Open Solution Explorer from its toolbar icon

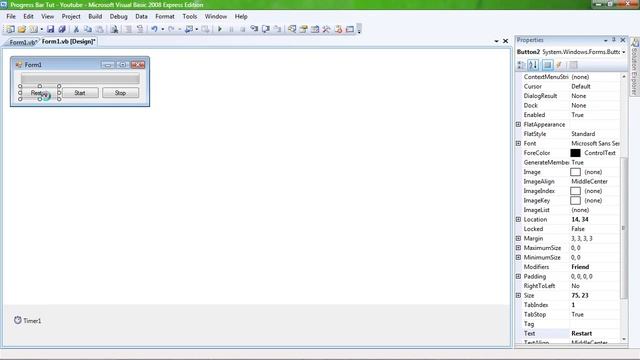292,29
